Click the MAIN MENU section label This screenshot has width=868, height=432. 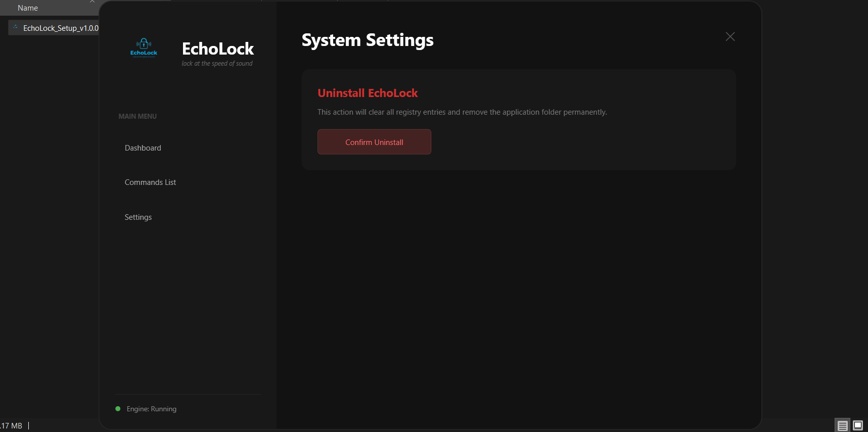click(x=138, y=116)
